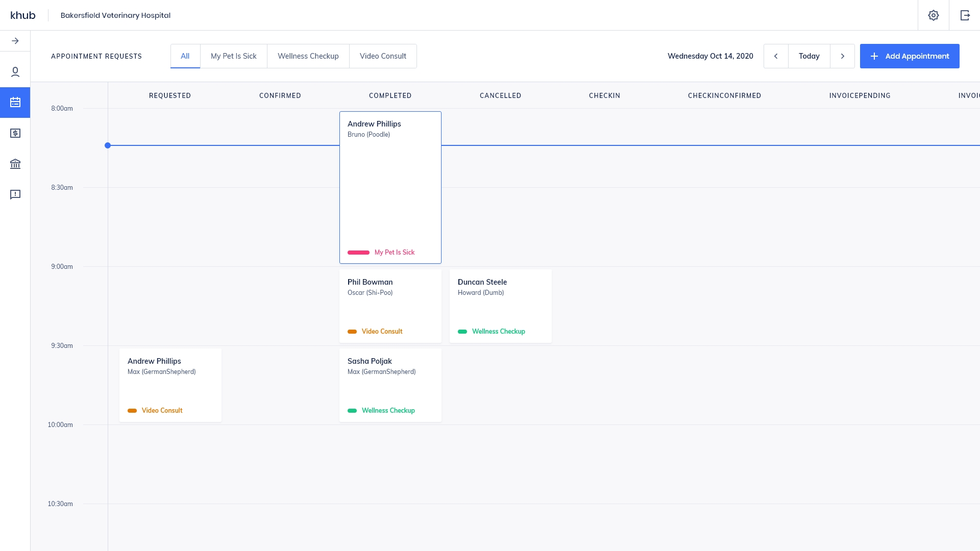980x551 pixels.
Task: Go to next day chevron
Action: (843, 56)
